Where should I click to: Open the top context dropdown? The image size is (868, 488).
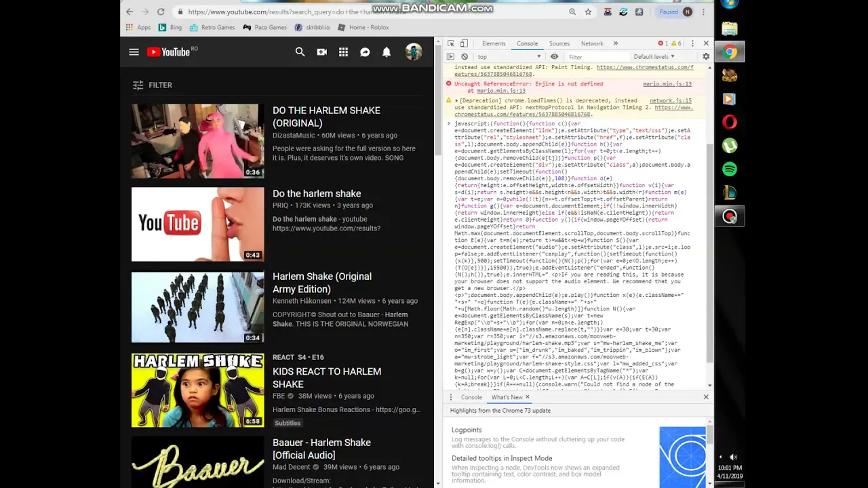click(509, 57)
